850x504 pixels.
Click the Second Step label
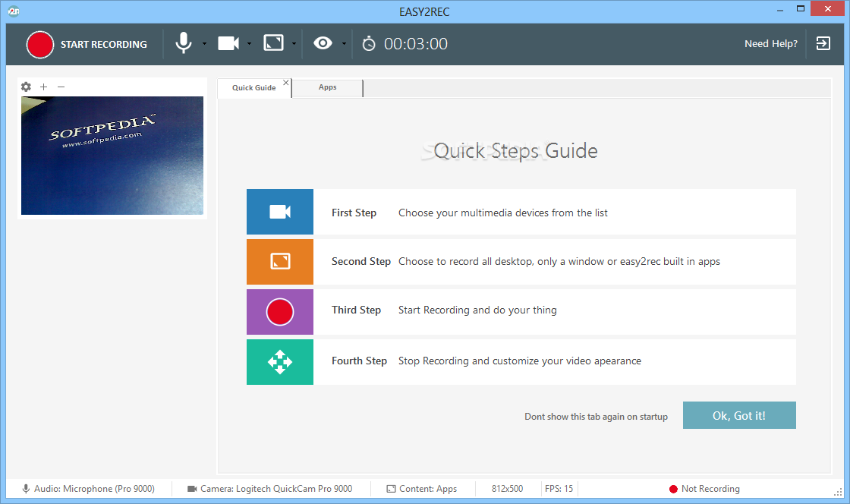tap(361, 262)
